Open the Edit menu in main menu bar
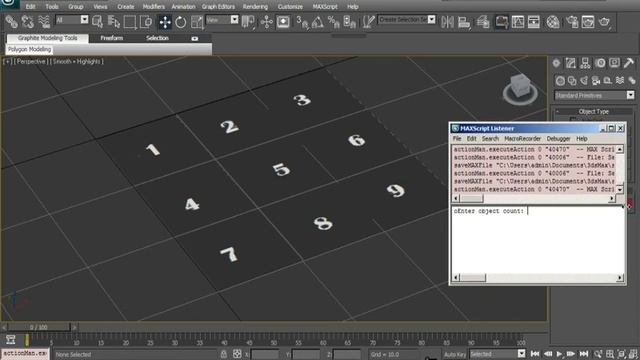 [30, 7]
